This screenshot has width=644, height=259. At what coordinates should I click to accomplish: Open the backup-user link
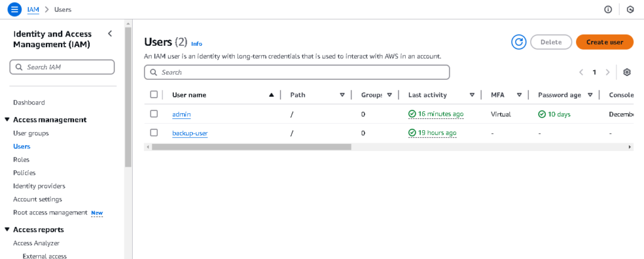pos(190,133)
